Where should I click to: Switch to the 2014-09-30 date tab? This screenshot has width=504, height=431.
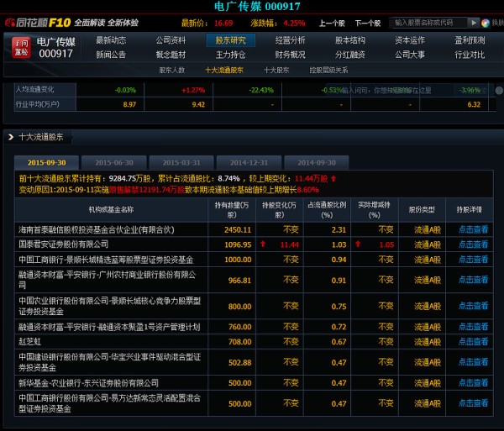tap(317, 163)
